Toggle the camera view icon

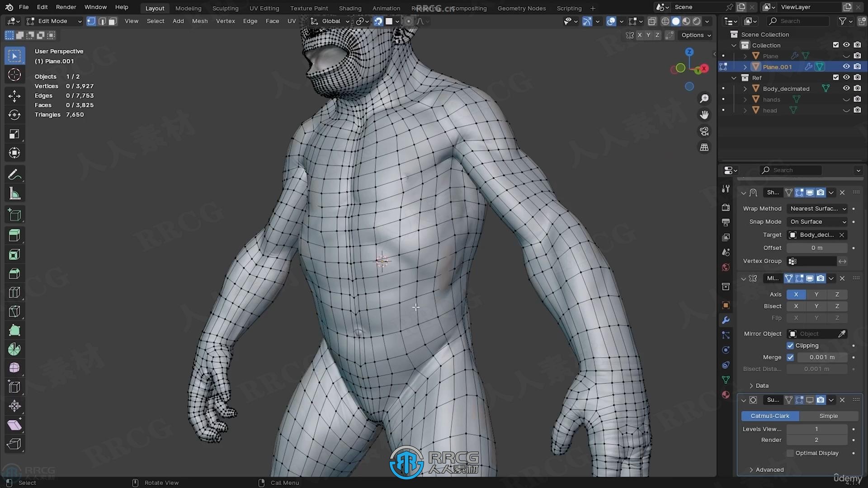pyautogui.click(x=704, y=131)
